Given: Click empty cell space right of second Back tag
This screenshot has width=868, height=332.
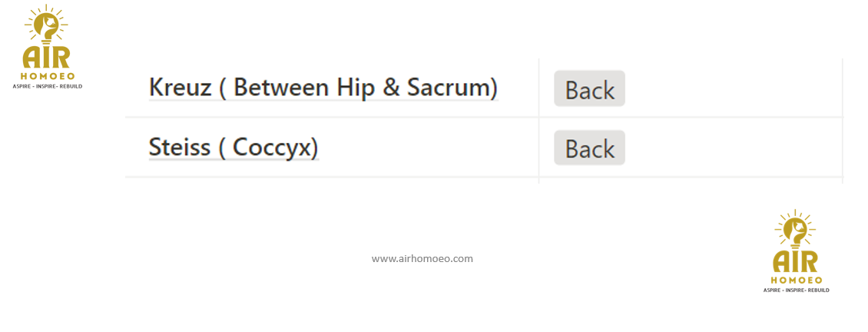Looking at the screenshot, I should click(730, 148).
